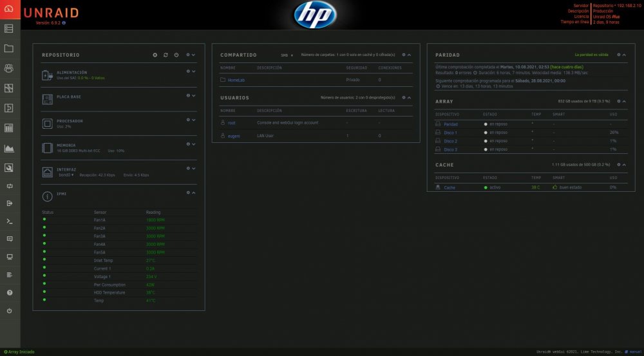Click the sidebar double-arrow sync icon
644x356 pixels.
10,186
